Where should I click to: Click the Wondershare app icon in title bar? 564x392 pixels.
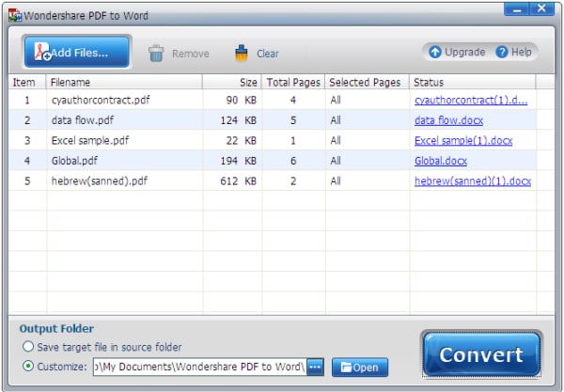15,15
